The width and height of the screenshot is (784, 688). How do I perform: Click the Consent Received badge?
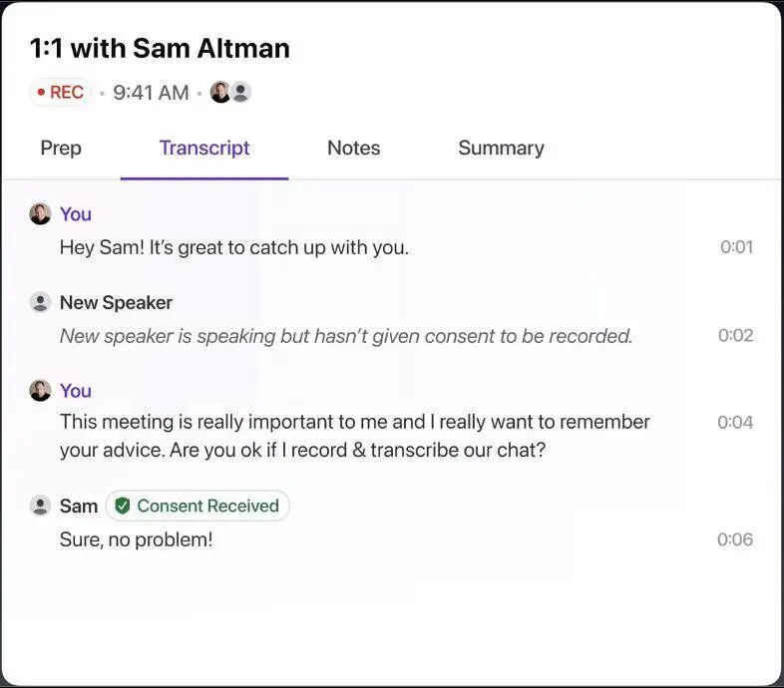197,506
